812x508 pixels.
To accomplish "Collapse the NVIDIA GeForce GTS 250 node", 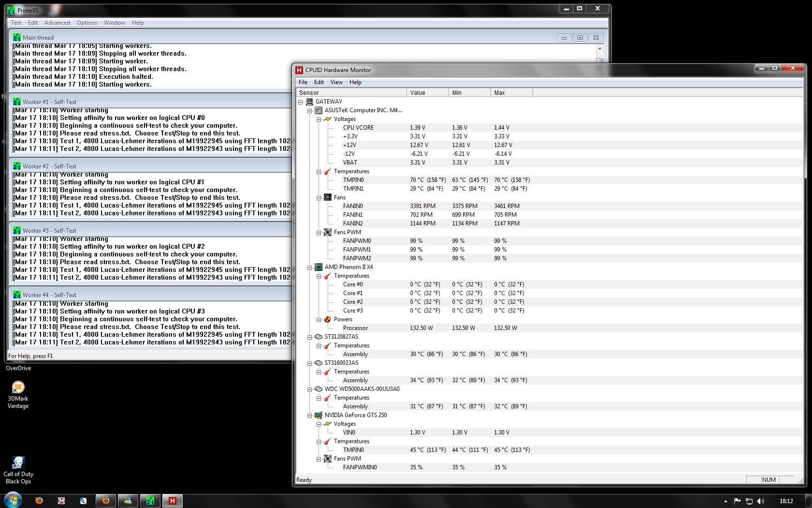I will pyautogui.click(x=310, y=416).
